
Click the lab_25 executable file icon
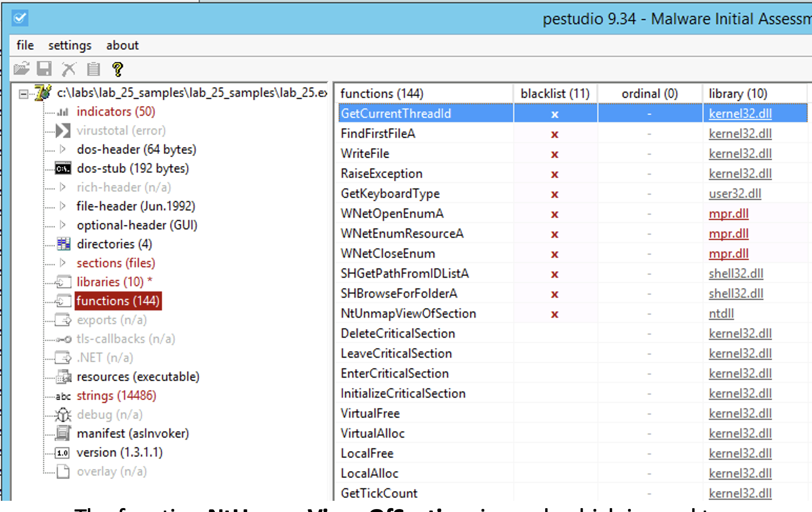(43, 92)
